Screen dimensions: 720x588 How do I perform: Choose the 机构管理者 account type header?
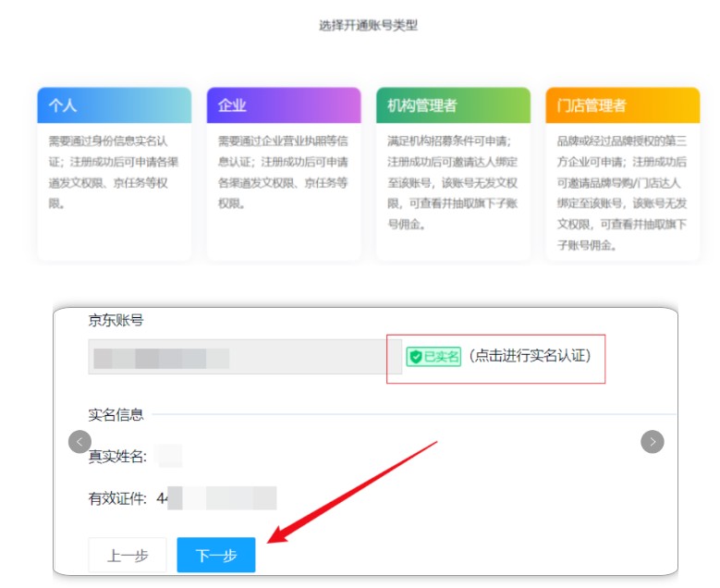(x=453, y=105)
